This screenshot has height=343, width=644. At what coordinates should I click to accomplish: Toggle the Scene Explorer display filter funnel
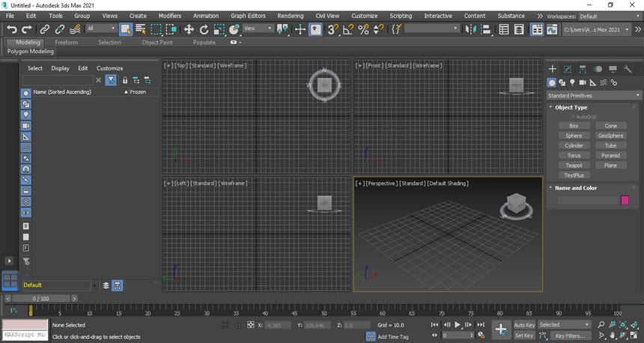pyautogui.click(x=111, y=80)
